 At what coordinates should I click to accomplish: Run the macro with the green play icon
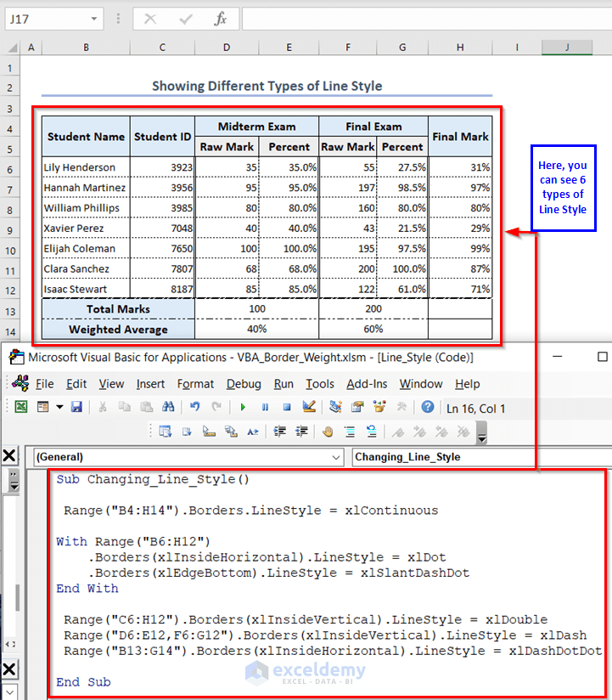point(243,407)
